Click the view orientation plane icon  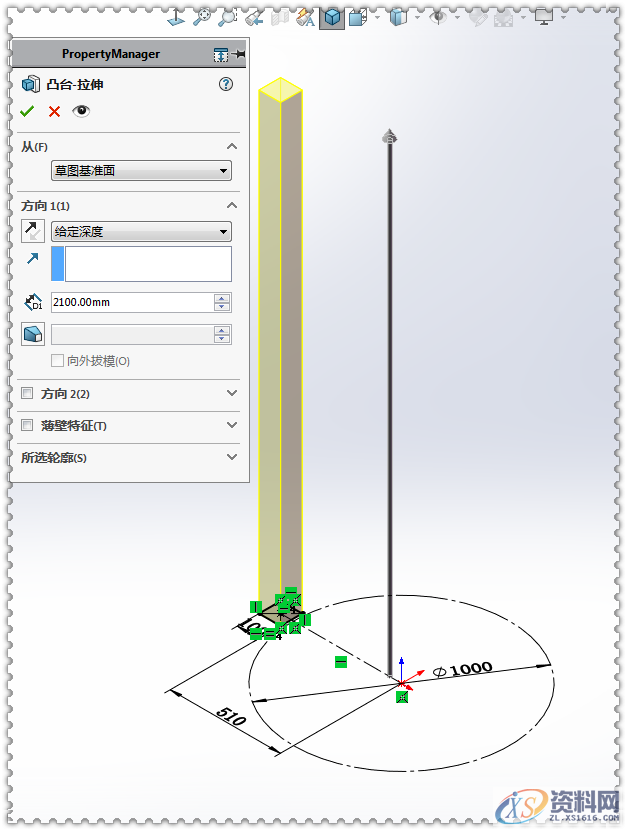pos(176,18)
